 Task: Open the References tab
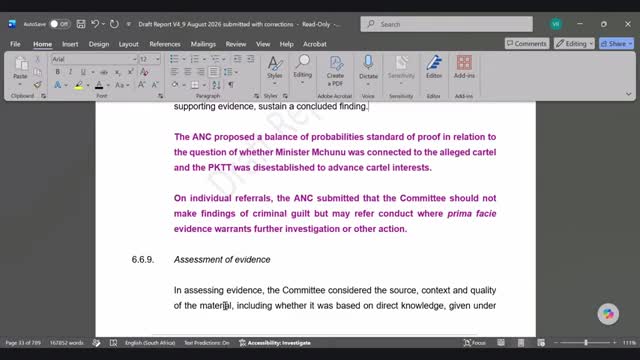click(165, 44)
